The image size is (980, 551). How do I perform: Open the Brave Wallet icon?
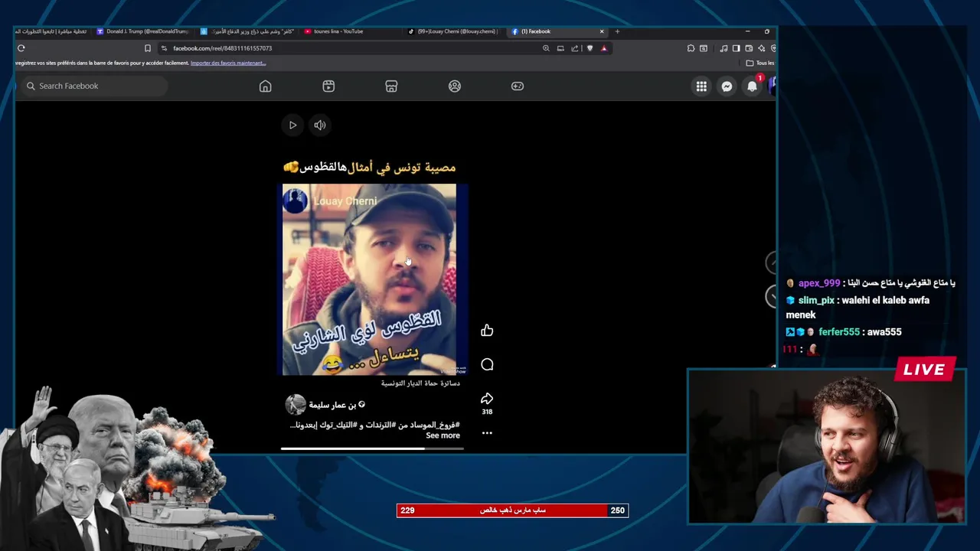click(x=749, y=48)
